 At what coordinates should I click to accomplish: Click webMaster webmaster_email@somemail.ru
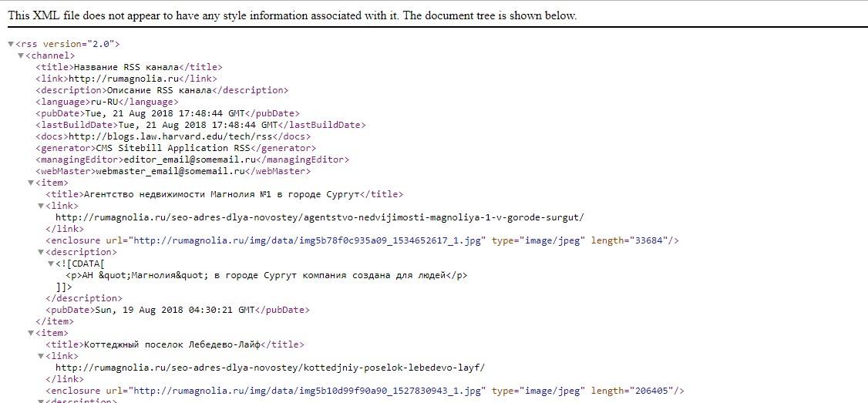click(x=170, y=172)
